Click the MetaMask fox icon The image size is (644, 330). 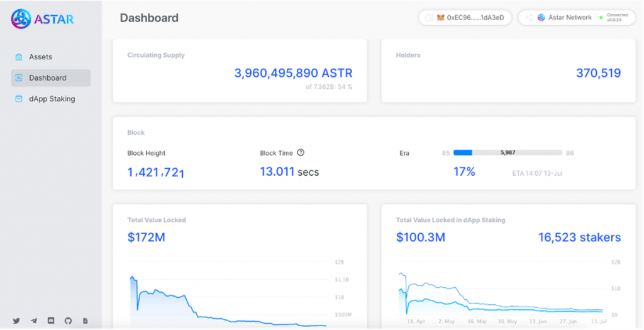441,18
